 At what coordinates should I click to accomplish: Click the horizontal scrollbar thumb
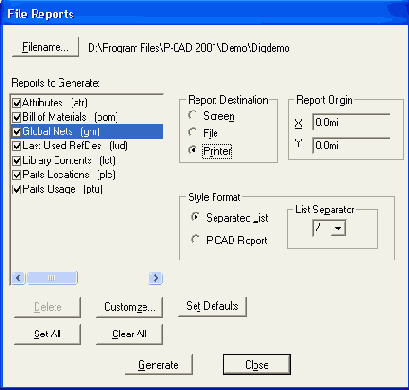coord(52,278)
